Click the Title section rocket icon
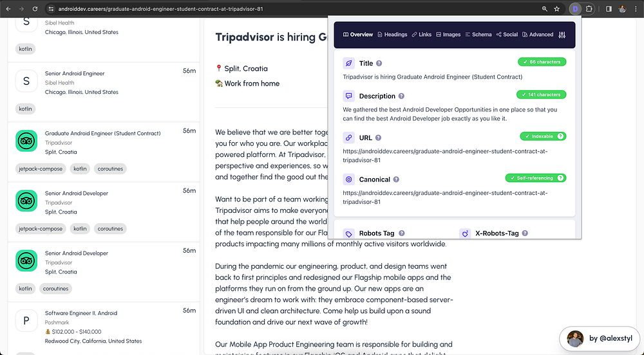Image resolution: width=644 pixels, height=355 pixels. pyautogui.click(x=348, y=64)
